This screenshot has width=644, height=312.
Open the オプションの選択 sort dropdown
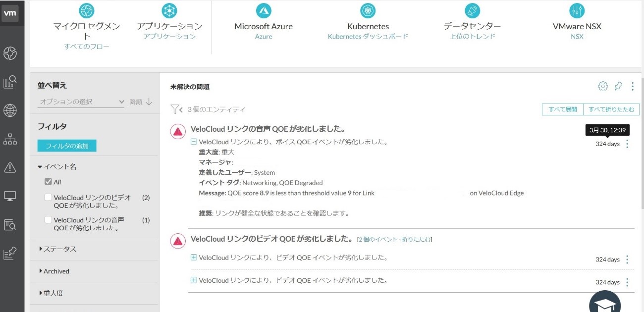(x=82, y=102)
